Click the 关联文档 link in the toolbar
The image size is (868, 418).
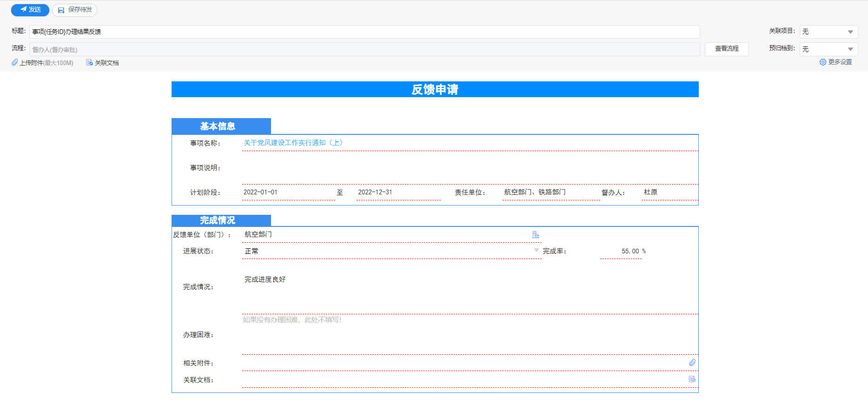point(107,63)
